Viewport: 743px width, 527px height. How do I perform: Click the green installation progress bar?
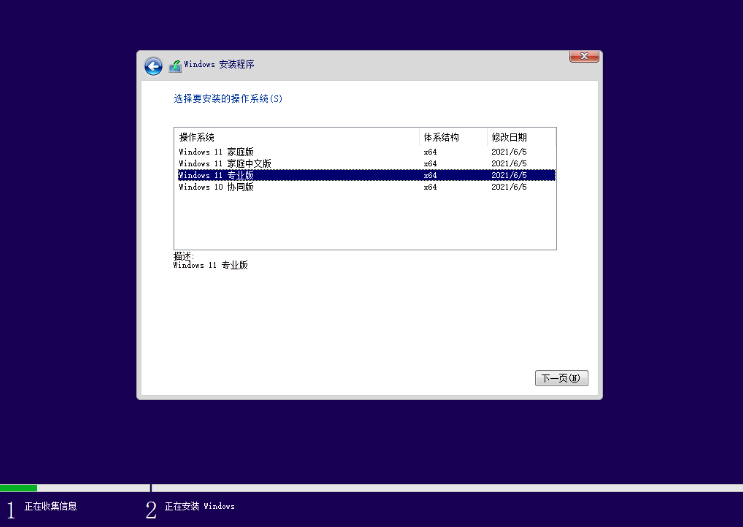[19, 488]
